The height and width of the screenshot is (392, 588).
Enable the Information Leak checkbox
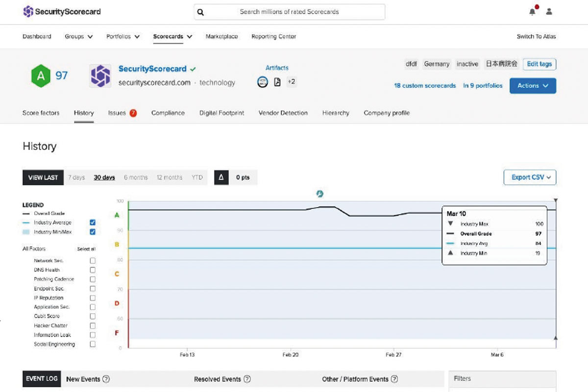coord(93,335)
